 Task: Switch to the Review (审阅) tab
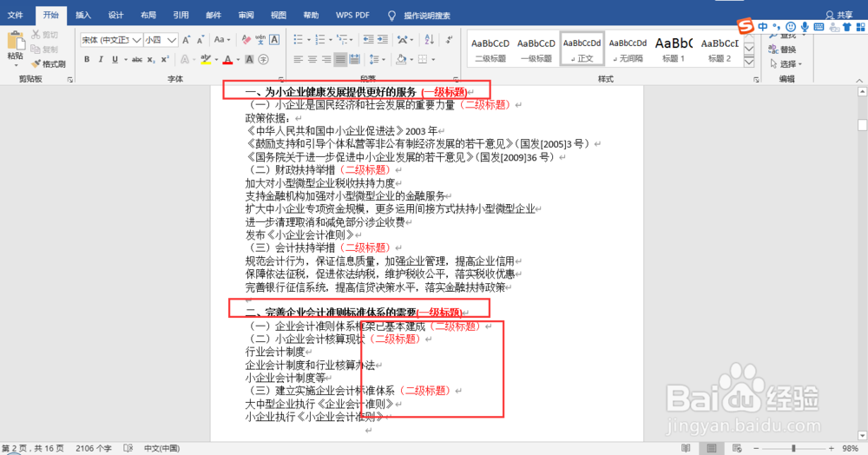pyautogui.click(x=247, y=15)
